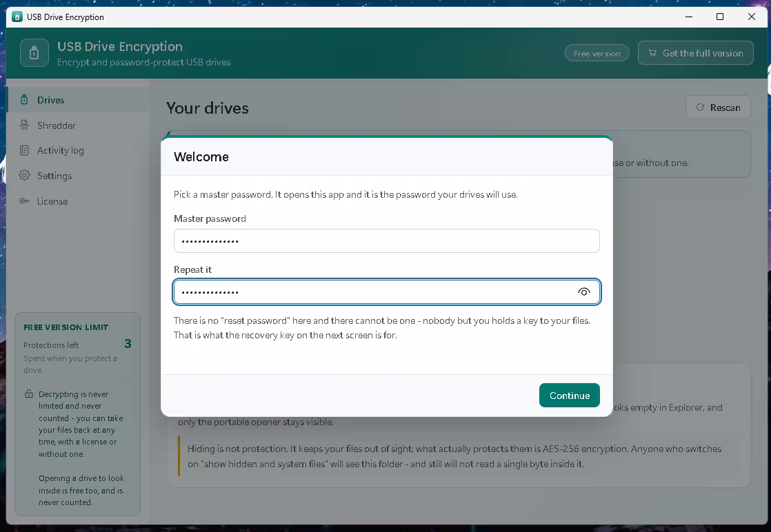Image resolution: width=771 pixels, height=532 pixels.
Task: Click the refresh icon on the Rescan button
Action: [x=700, y=107]
